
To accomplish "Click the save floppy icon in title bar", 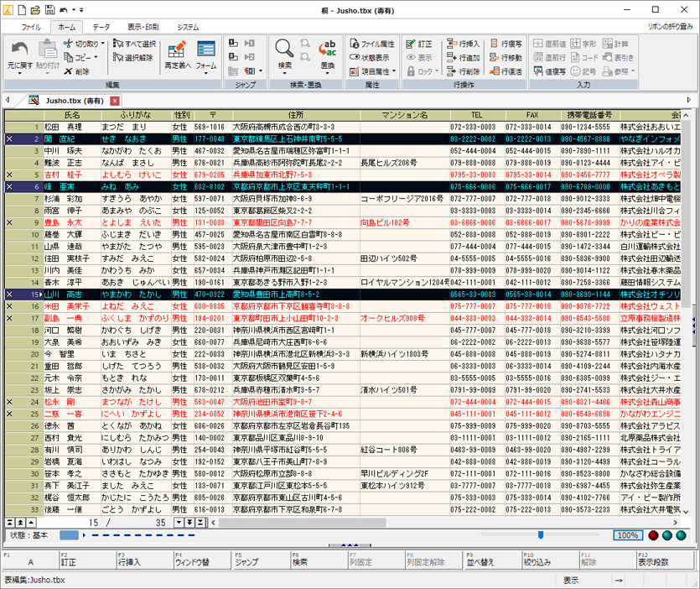I will [x=50, y=10].
